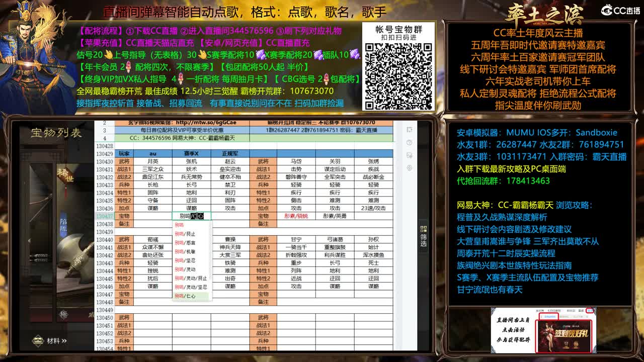Choose 别鸣/艮止 from the dropdown list
The height and width of the screenshot is (362, 644).
pyautogui.click(x=192, y=234)
